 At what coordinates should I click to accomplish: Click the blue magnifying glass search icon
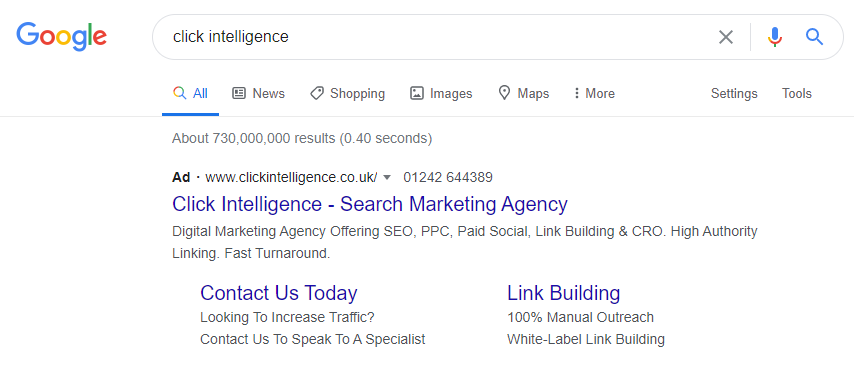click(x=814, y=37)
